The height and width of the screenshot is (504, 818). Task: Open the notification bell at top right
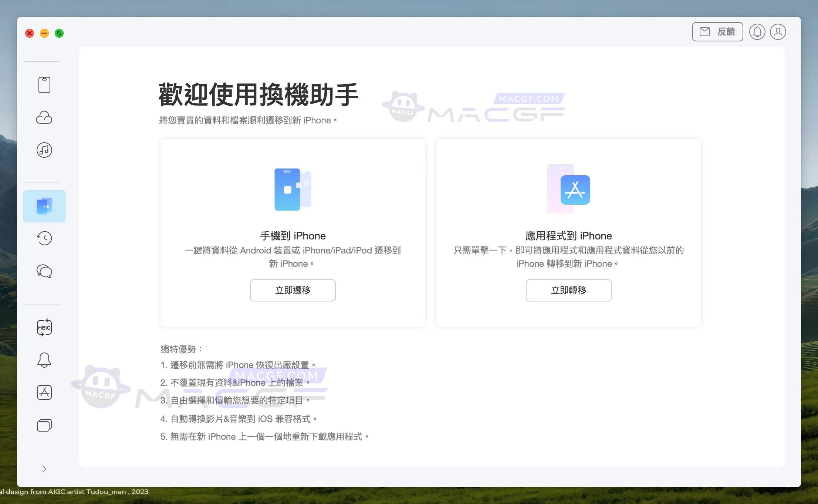(x=757, y=32)
